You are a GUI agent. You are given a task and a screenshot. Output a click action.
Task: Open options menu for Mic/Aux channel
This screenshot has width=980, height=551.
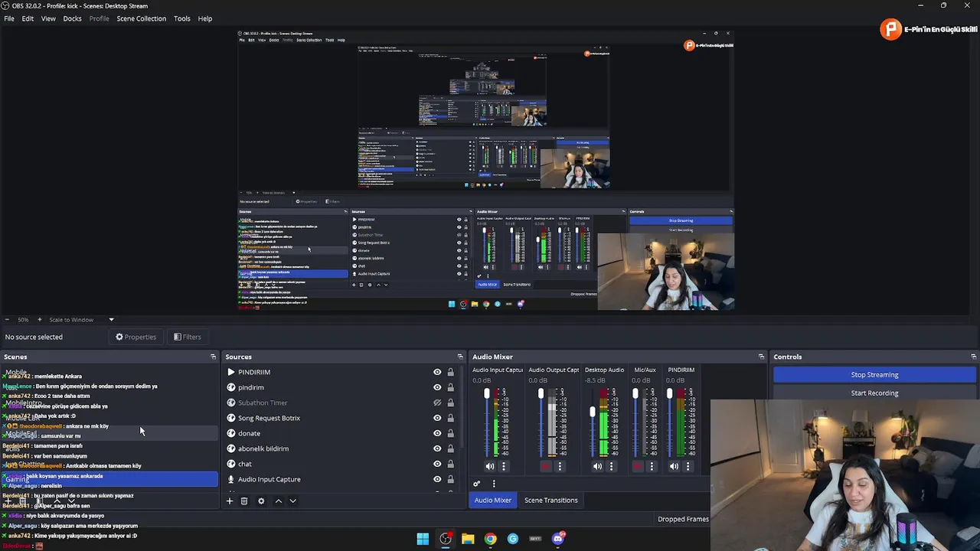pos(652,466)
